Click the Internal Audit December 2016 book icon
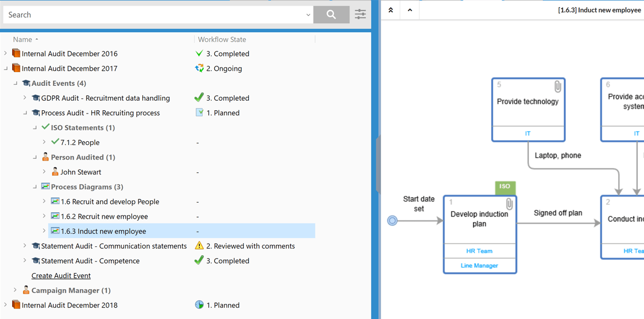 16,53
